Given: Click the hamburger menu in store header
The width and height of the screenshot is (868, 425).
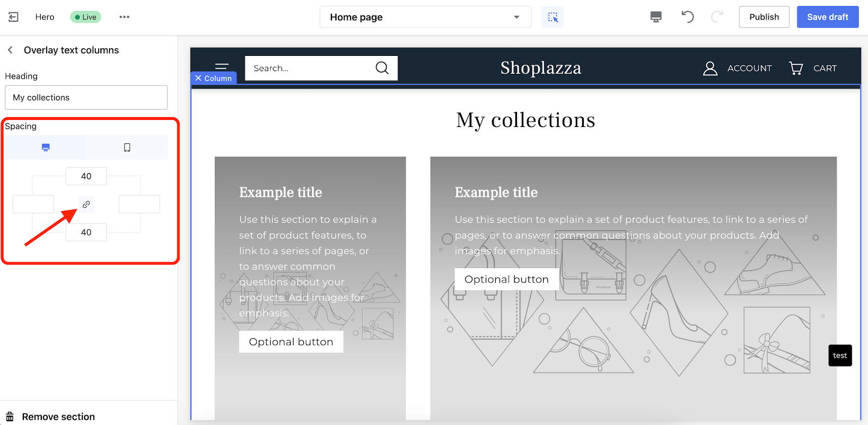Looking at the screenshot, I should click(221, 66).
